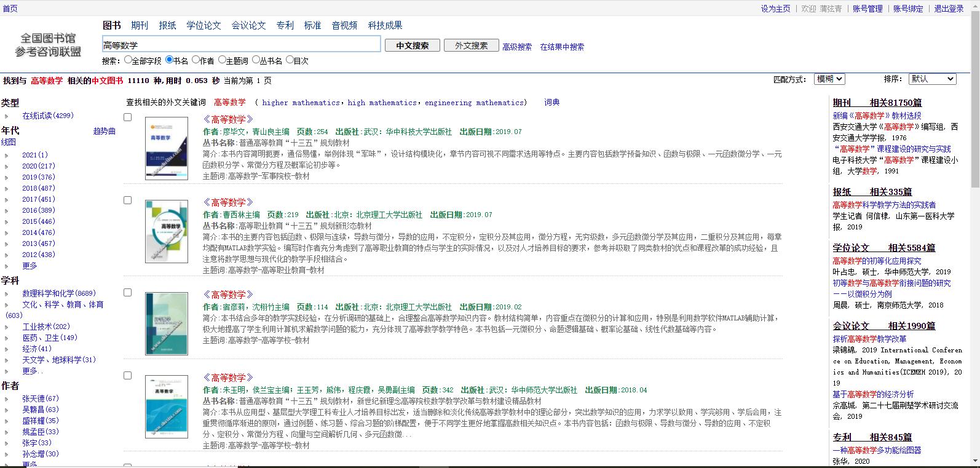Open the 词典 link

coord(551,102)
